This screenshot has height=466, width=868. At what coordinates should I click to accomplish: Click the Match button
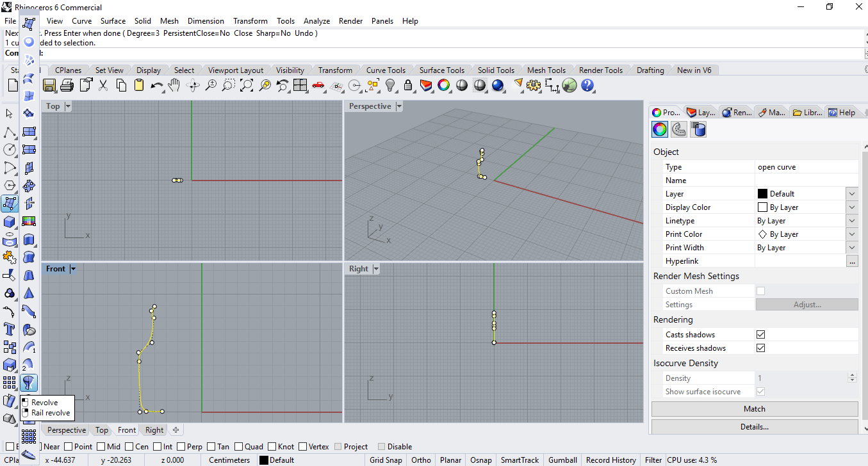point(755,409)
